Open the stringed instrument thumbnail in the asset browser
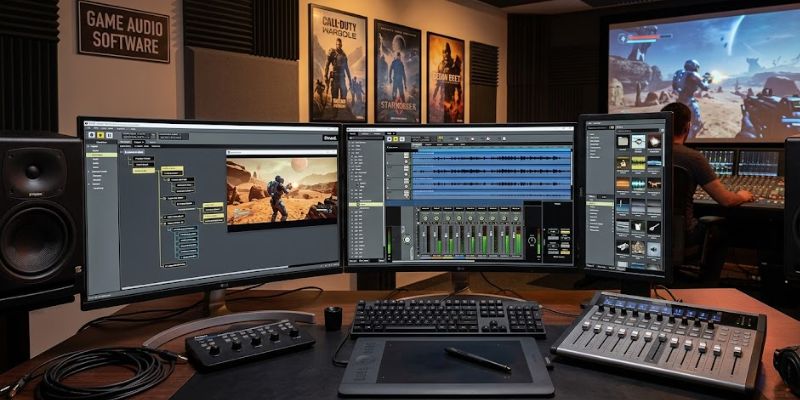Viewport: 800px width, 400px height. [654, 227]
